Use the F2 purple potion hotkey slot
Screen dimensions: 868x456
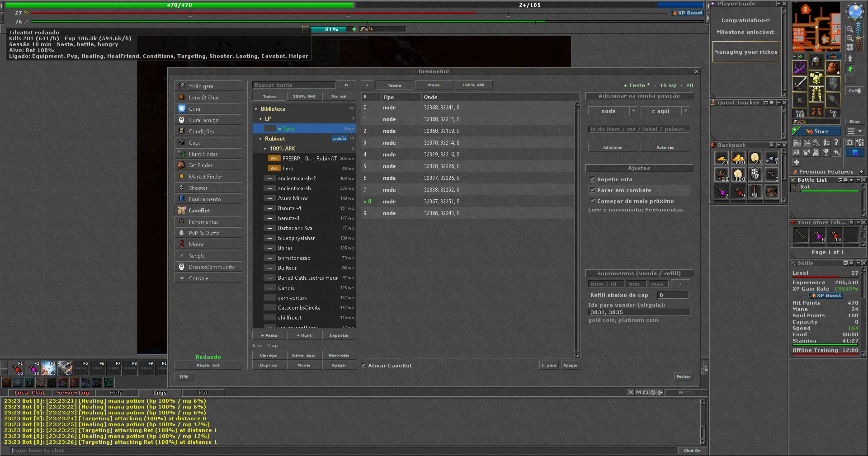coord(33,368)
